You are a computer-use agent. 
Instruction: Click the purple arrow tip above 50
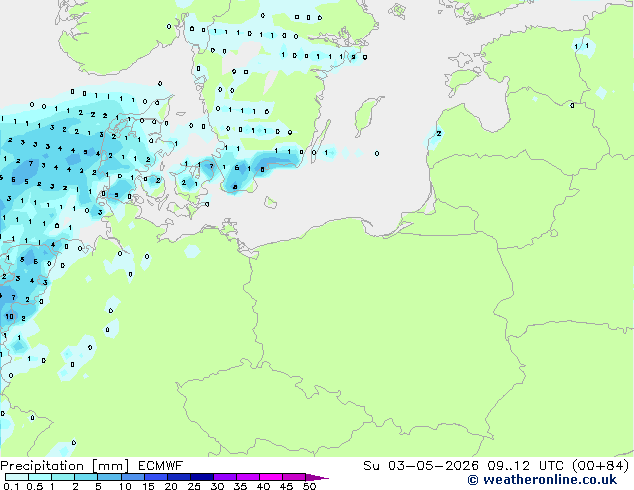317,477
